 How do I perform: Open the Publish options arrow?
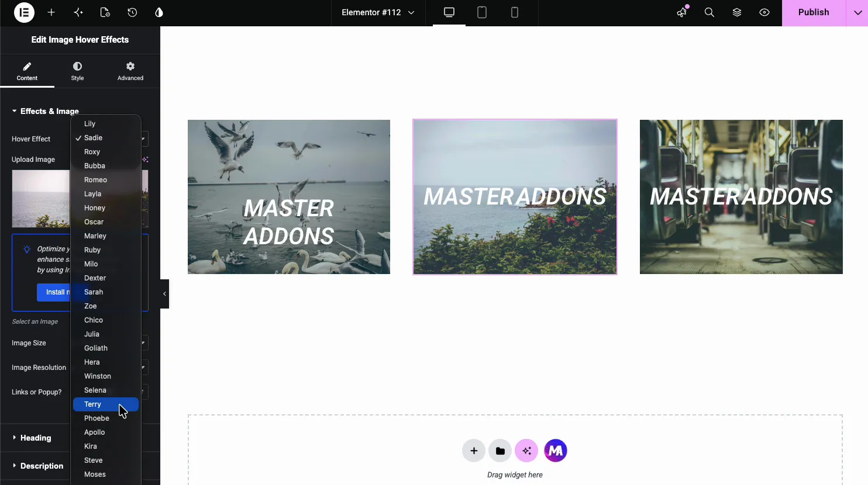[857, 12]
